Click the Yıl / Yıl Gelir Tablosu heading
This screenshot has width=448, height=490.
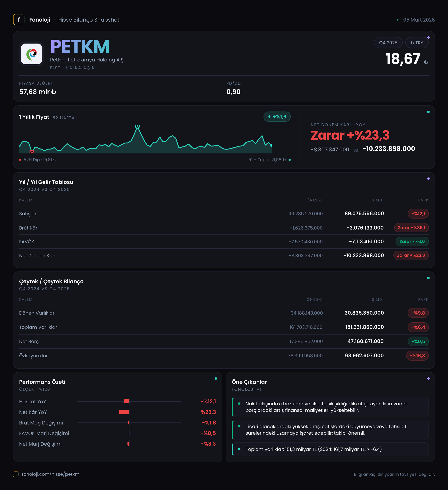46,182
